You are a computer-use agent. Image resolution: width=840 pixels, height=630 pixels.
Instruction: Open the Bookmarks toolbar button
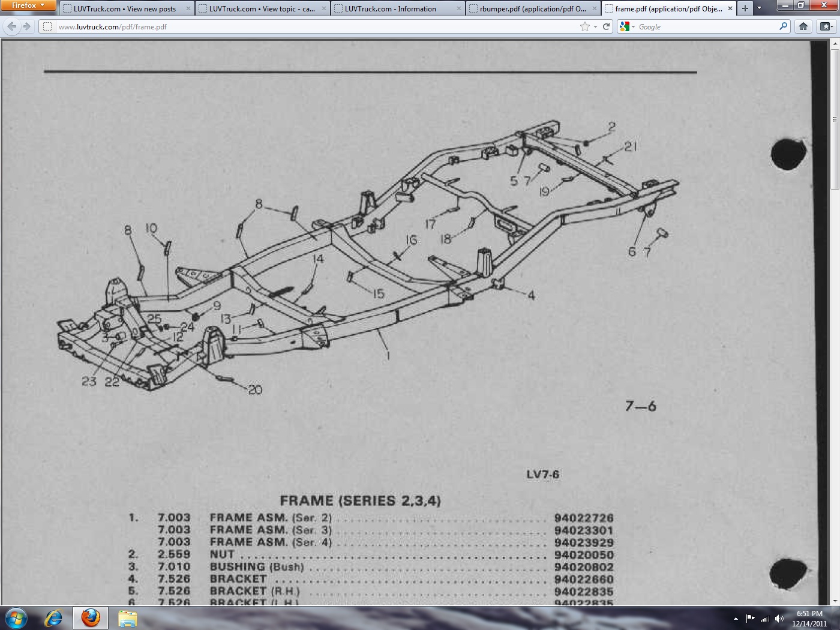(x=826, y=26)
